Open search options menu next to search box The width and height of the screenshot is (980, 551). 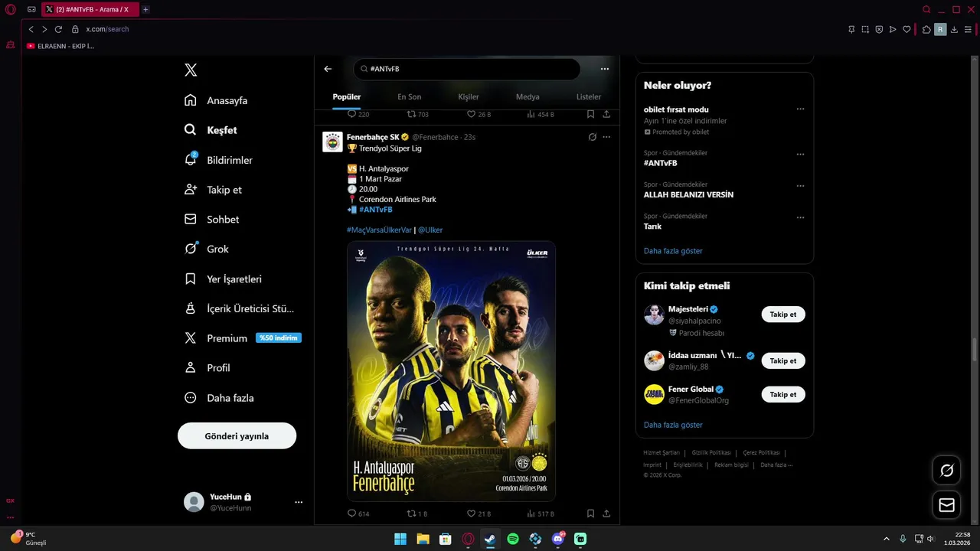[x=605, y=69]
